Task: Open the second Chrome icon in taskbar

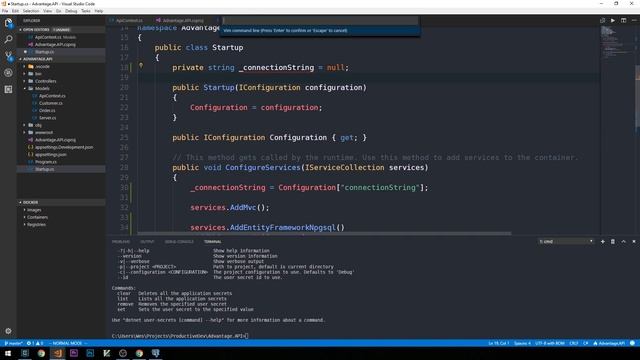Action: click(x=139, y=353)
